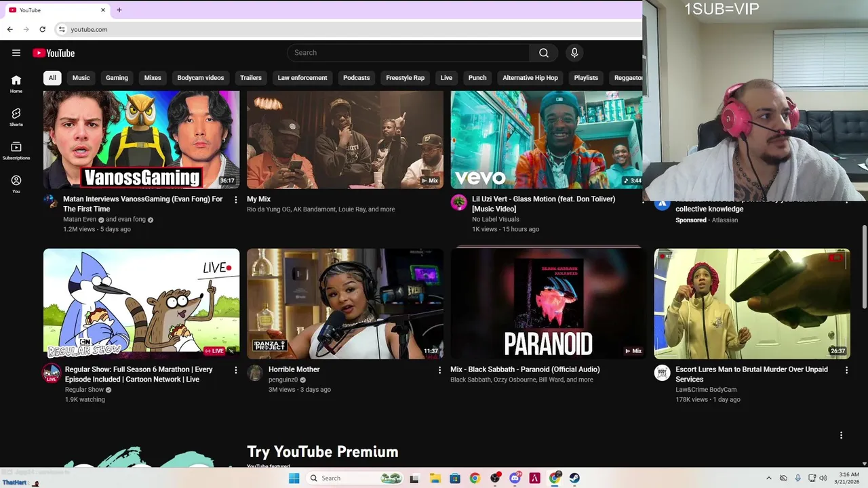Click the YouTube logo
Screen dimensions: 868x488
click(54, 53)
